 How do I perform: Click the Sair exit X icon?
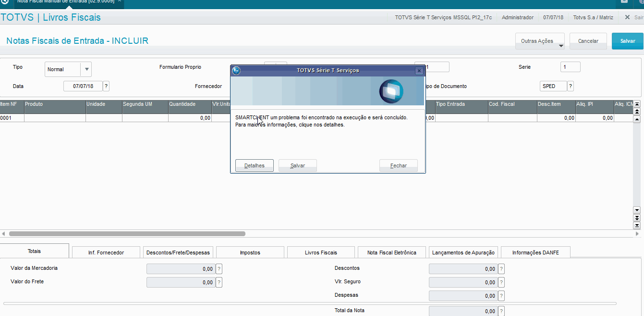click(x=627, y=17)
